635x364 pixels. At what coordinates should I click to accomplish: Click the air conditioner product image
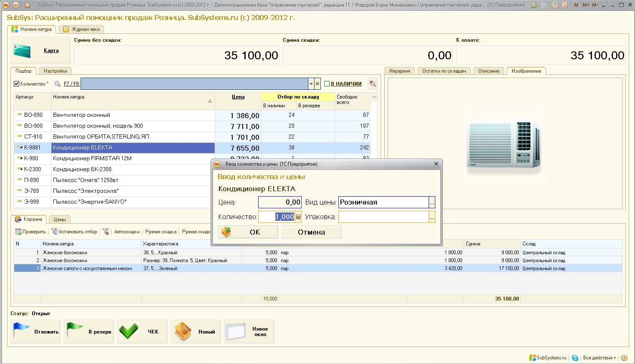[x=504, y=144]
